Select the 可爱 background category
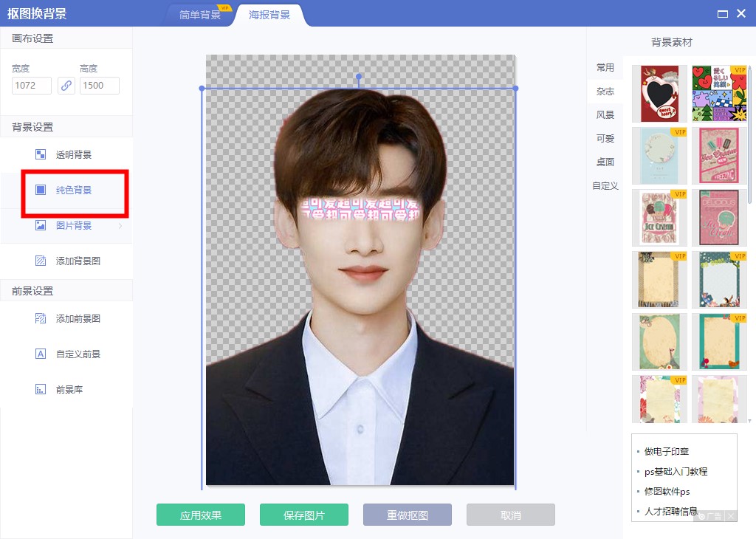The image size is (756, 539). pyautogui.click(x=605, y=138)
